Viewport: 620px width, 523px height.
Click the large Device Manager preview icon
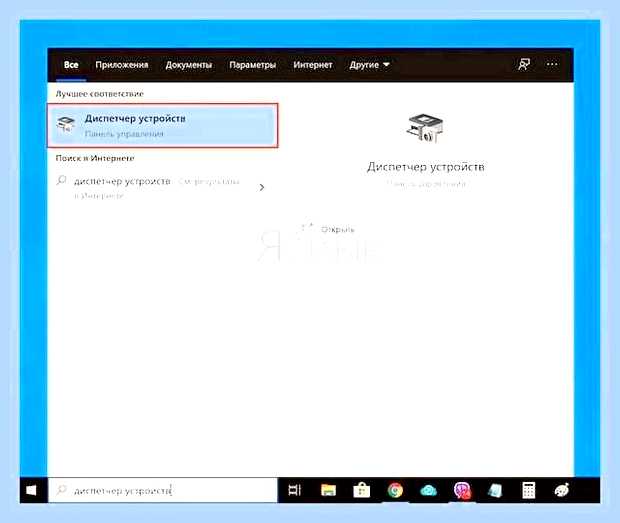click(x=425, y=128)
